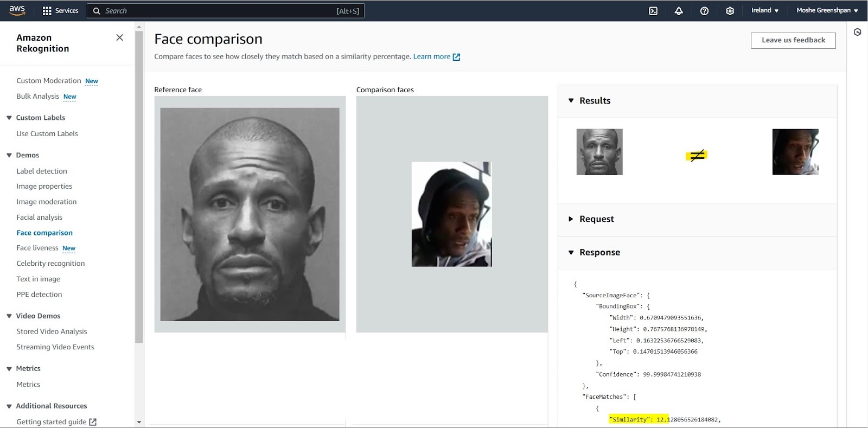Click the "SourceImageFace" key in JSON
868x428 pixels.
(612, 295)
